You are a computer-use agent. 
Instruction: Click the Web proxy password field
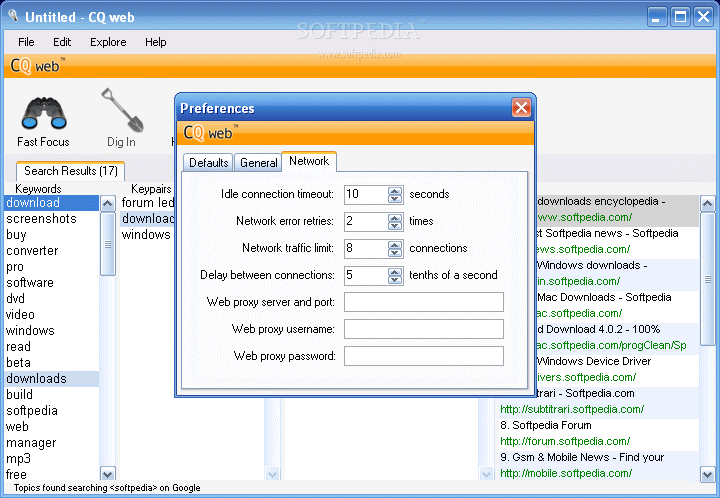(x=424, y=356)
